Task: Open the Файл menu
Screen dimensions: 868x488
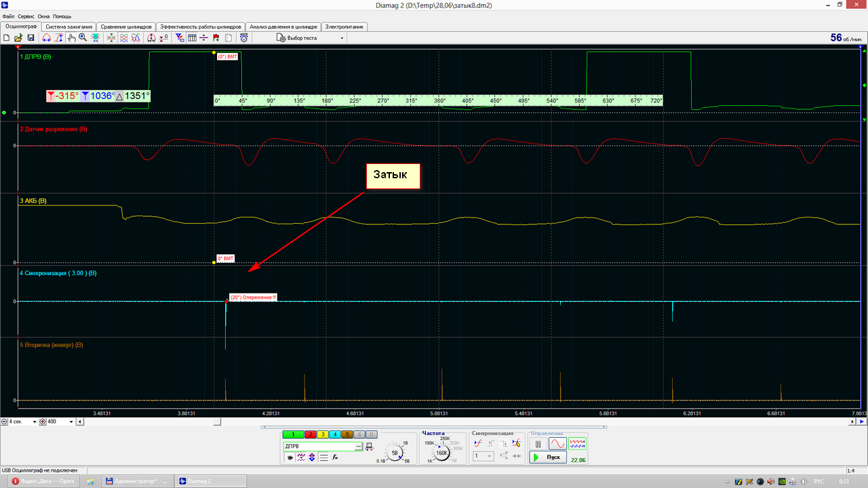Action: [9, 16]
